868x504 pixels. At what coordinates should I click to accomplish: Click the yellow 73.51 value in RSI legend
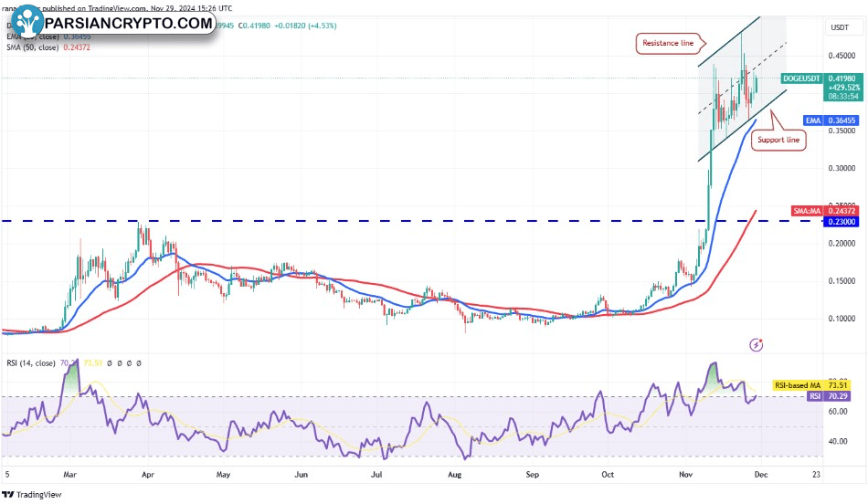coord(93,363)
